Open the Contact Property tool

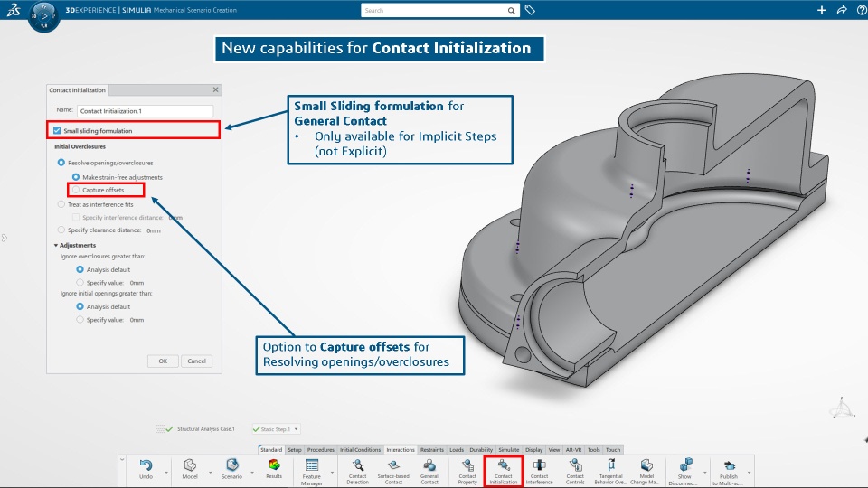(467, 472)
